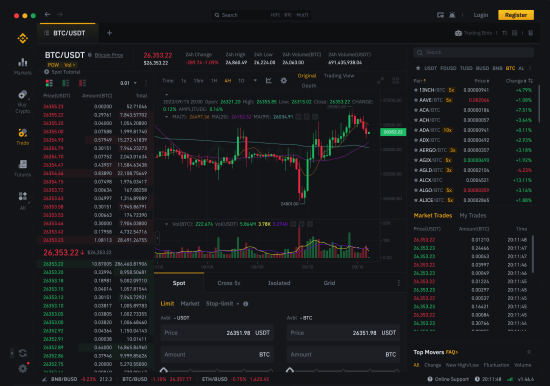Image resolution: width=550 pixels, height=386 pixels.
Task: Favorite the ALGO/BTC pair star
Action: [416, 190]
